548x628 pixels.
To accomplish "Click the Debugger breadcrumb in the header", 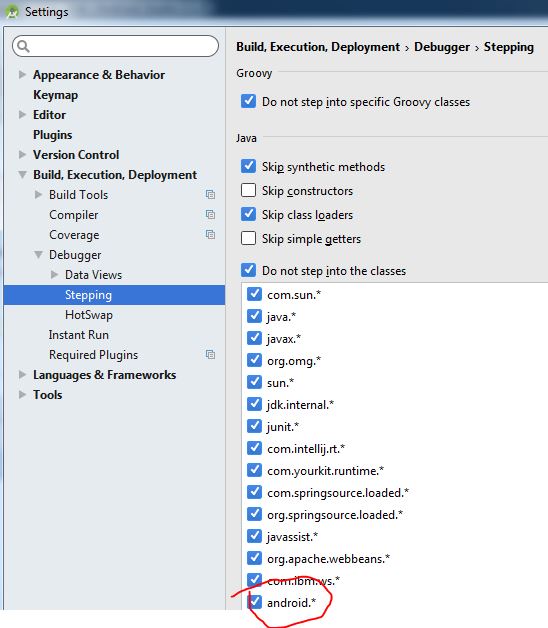I will pos(442,47).
